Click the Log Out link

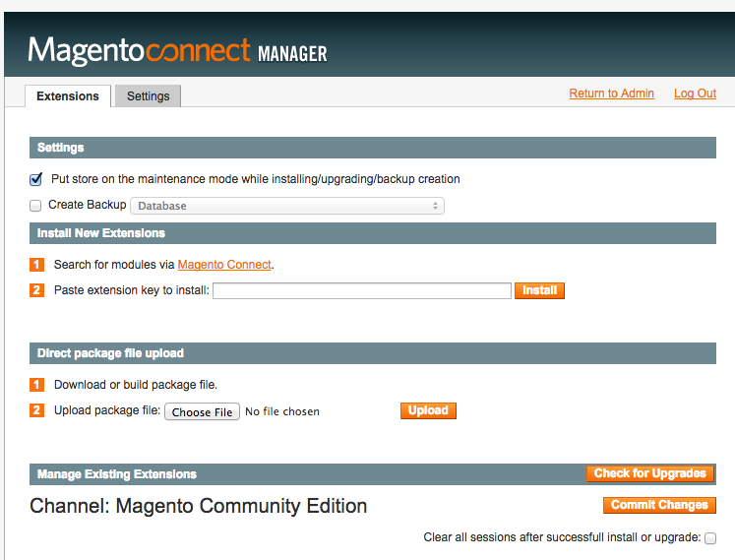pyautogui.click(x=695, y=93)
